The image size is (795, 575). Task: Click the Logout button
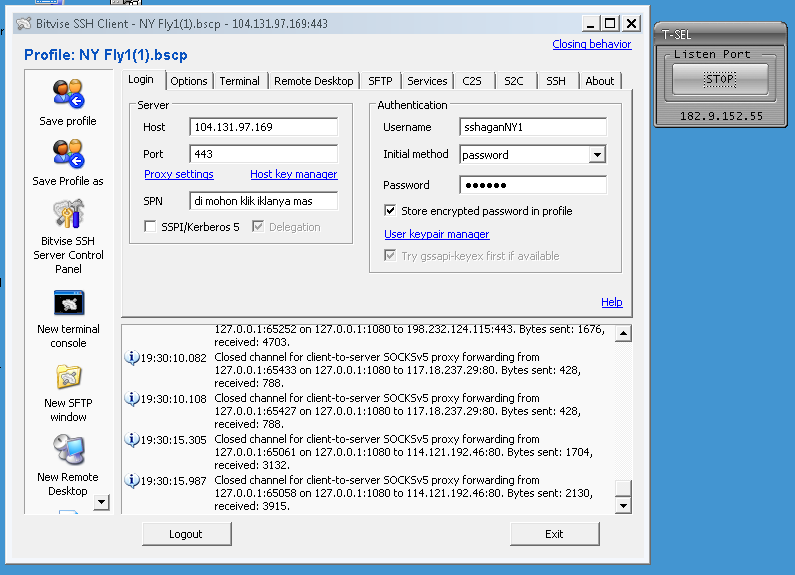tap(187, 534)
